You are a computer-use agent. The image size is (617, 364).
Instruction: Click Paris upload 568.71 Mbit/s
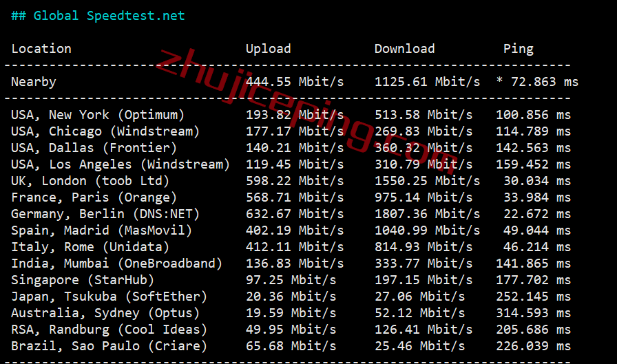(295, 197)
